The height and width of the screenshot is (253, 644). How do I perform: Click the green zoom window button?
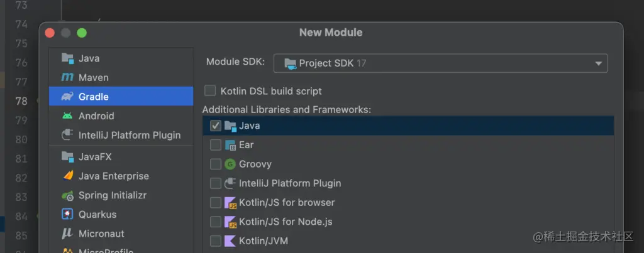[x=82, y=33]
